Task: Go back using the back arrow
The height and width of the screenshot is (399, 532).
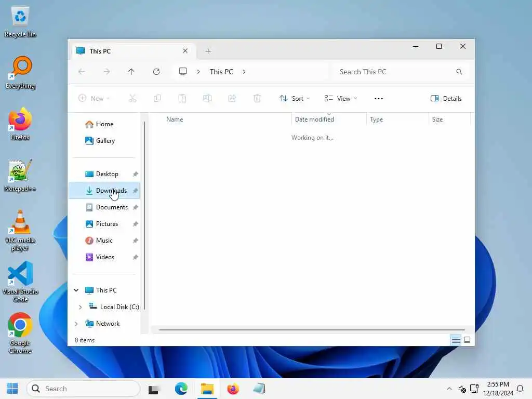Action: click(82, 72)
